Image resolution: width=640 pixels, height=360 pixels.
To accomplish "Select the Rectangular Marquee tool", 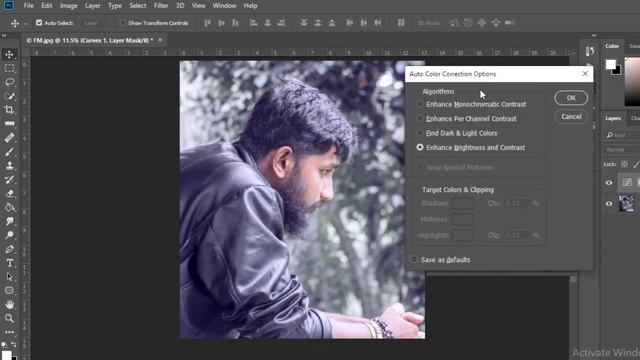I will [9, 68].
